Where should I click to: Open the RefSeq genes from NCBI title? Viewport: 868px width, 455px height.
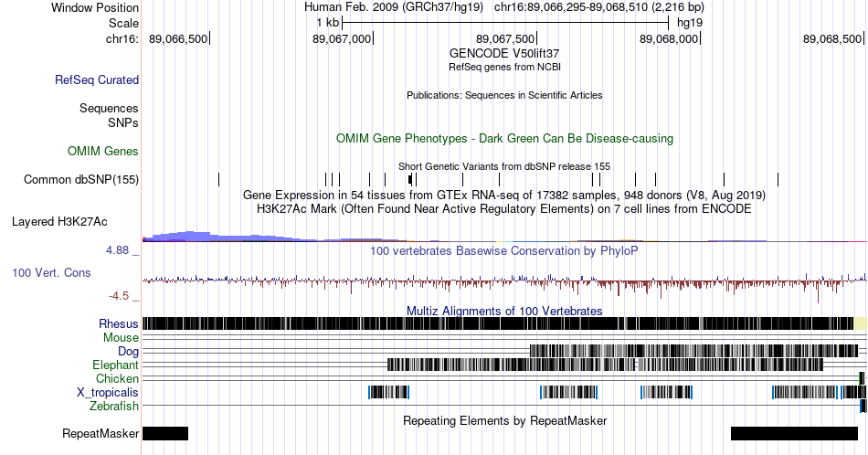504,67
